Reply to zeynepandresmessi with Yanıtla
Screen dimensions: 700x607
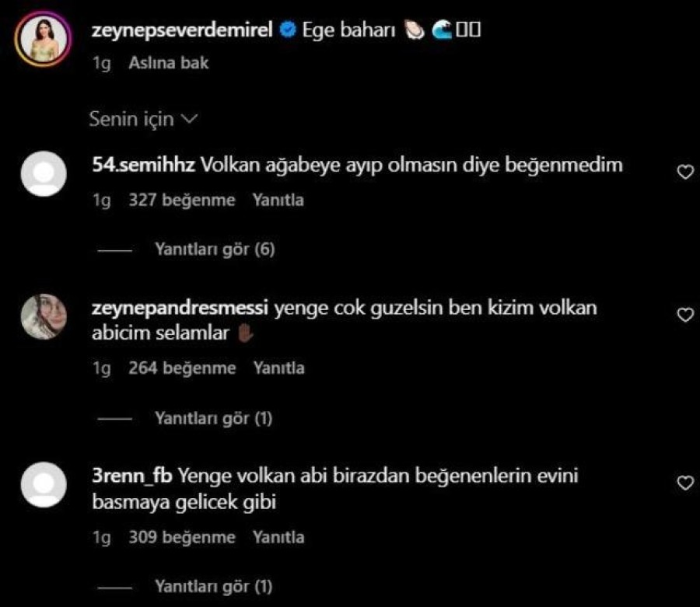tap(279, 368)
